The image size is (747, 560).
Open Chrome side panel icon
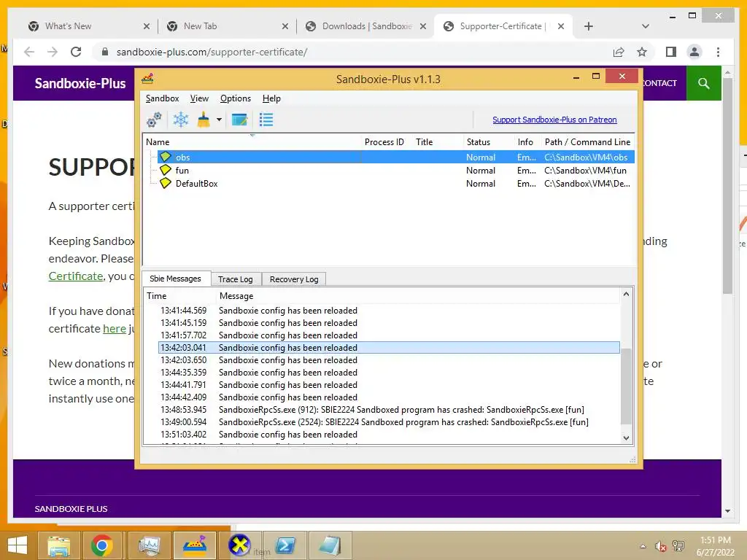click(x=671, y=52)
